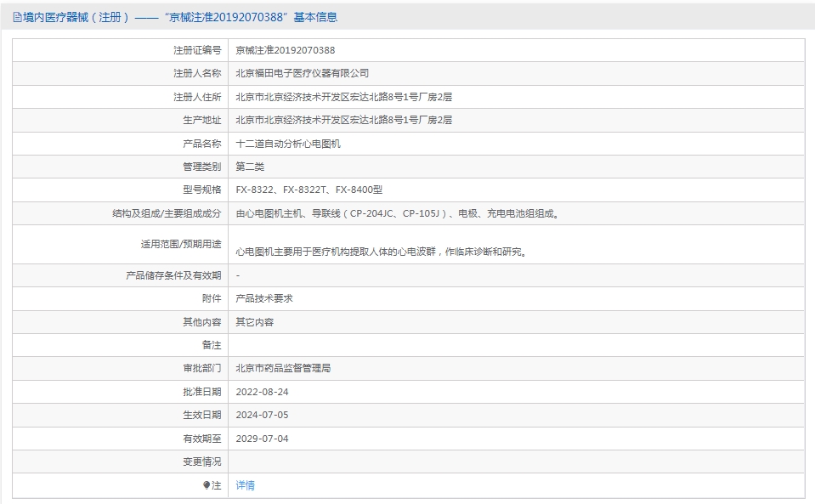
Task: Click the document icon in the header
Action: coord(17,18)
